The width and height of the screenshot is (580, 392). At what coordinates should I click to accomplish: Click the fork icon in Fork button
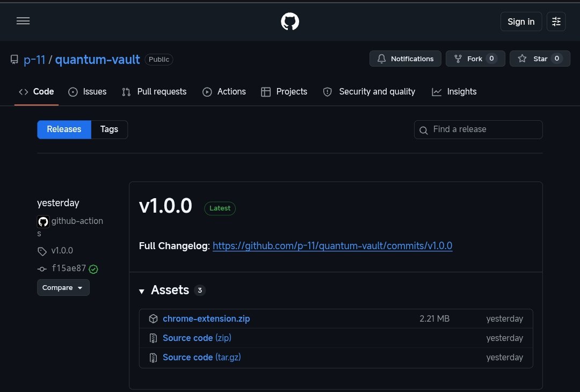458,59
